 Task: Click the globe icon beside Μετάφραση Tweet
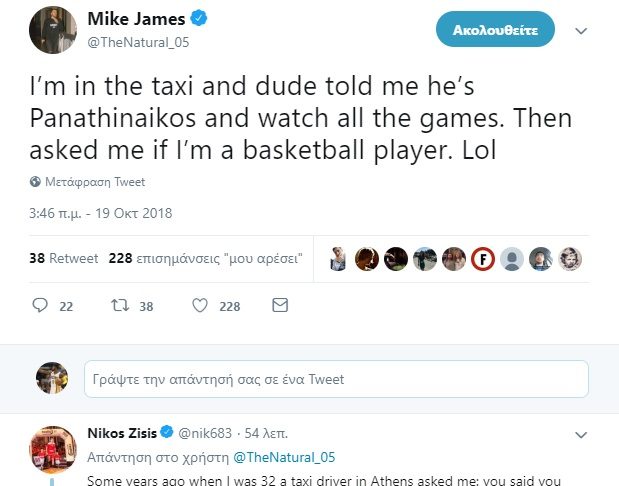point(35,182)
